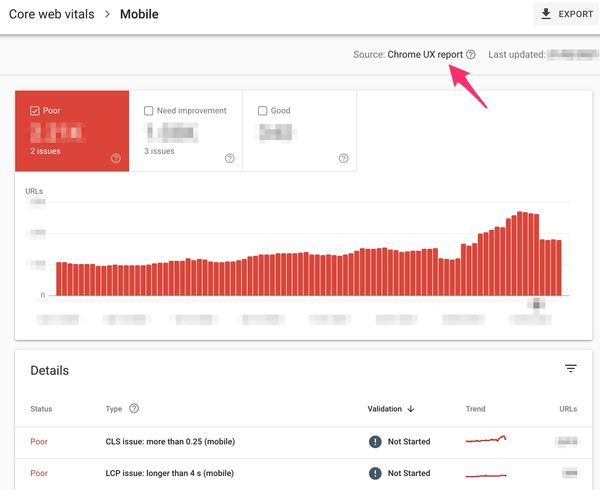
Task: Click the '3 issues' text
Action: pyautogui.click(x=159, y=151)
